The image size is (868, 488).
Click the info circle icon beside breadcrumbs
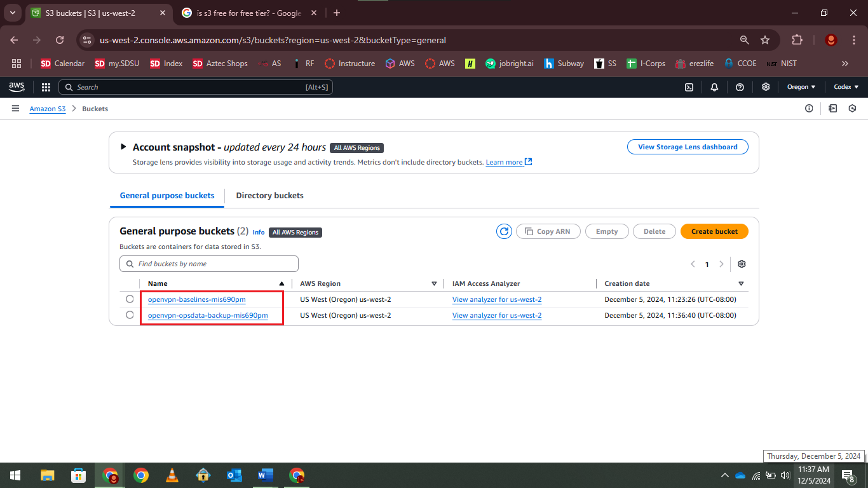coord(809,109)
